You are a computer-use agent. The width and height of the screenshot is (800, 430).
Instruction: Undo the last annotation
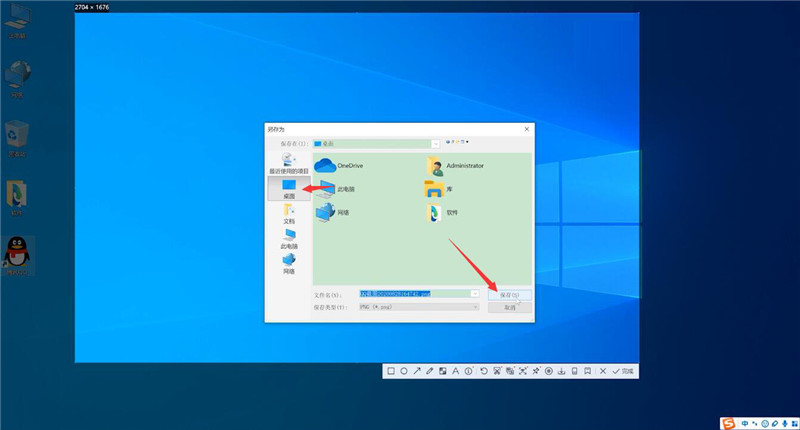point(484,371)
